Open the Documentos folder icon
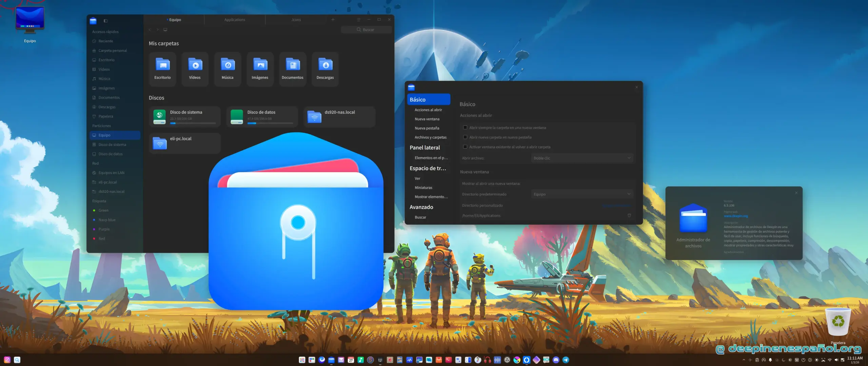The width and height of the screenshot is (868, 366). [x=293, y=69]
